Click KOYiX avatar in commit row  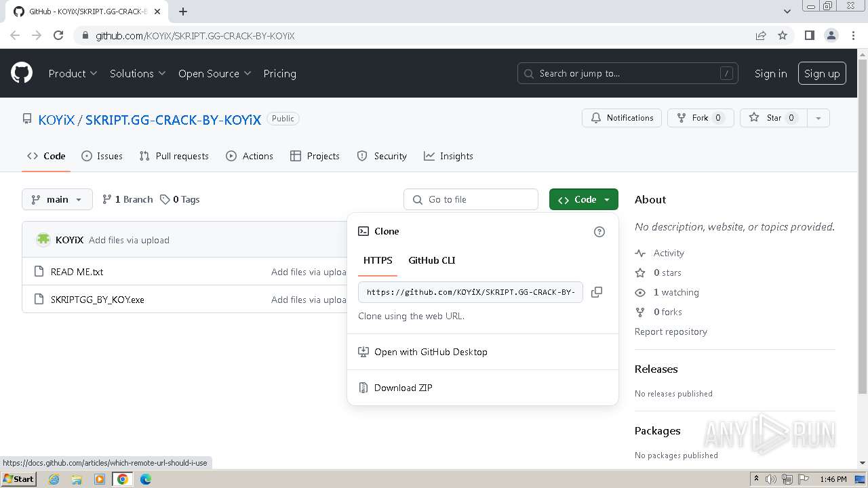click(x=43, y=240)
